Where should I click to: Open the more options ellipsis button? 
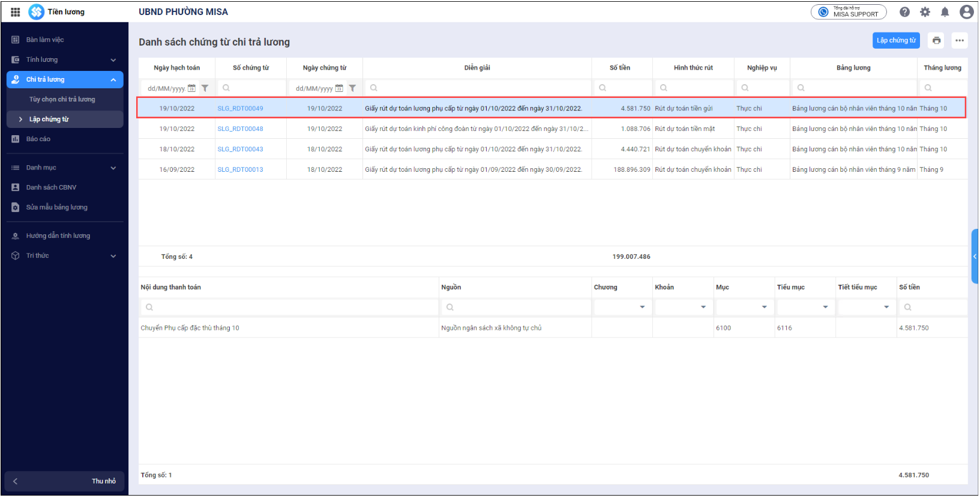tap(960, 40)
